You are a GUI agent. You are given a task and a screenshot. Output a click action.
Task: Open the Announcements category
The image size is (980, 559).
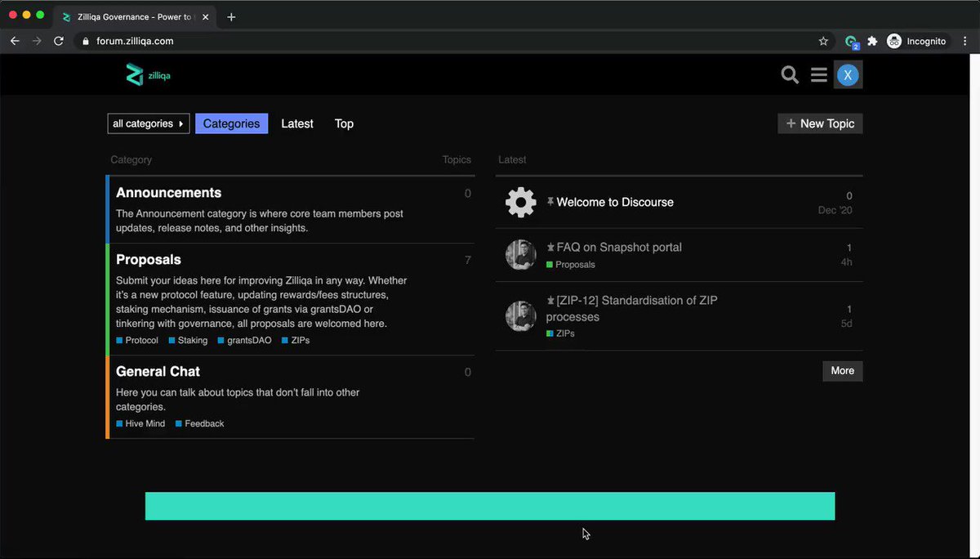tap(168, 193)
